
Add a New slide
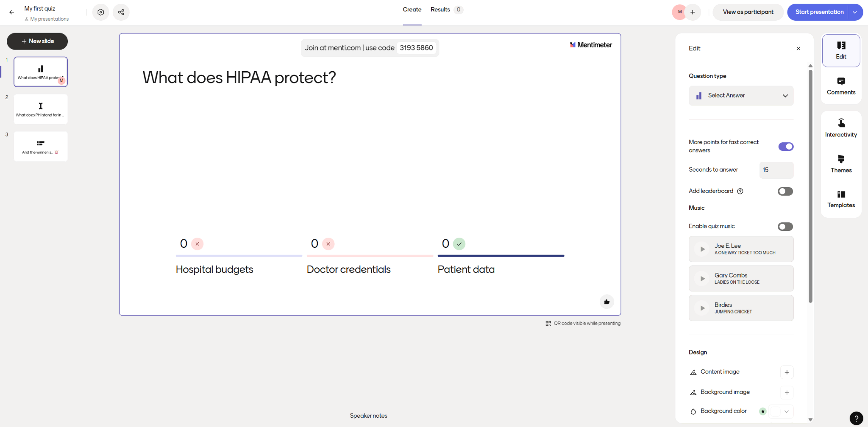pyautogui.click(x=37, y=41)
